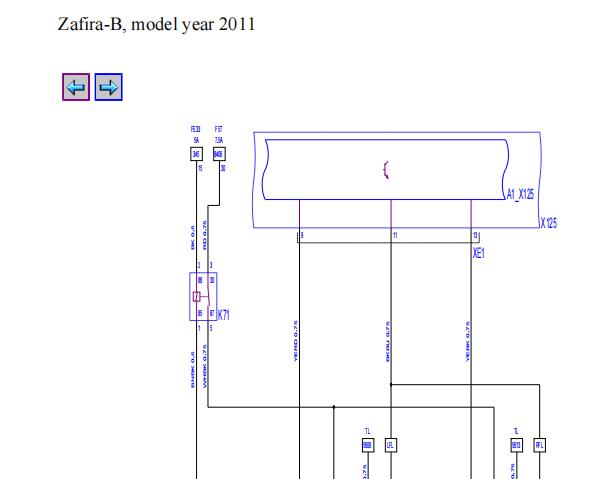Image resolution: width=606 pixels, height=479 pixels.
Task: Select the K71 relay symbol
Action: 203,297
